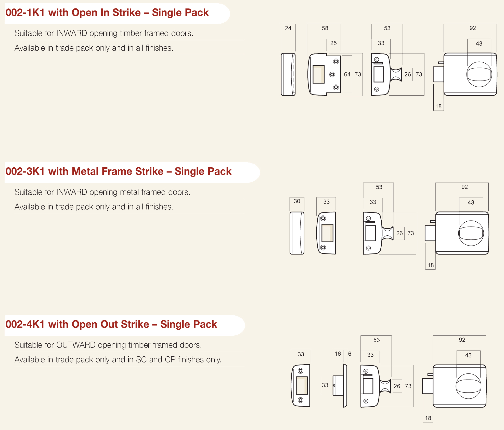Select the metal frame strike drawing labeled 33
Screen dimensions: 504x430
pos(326,233)
